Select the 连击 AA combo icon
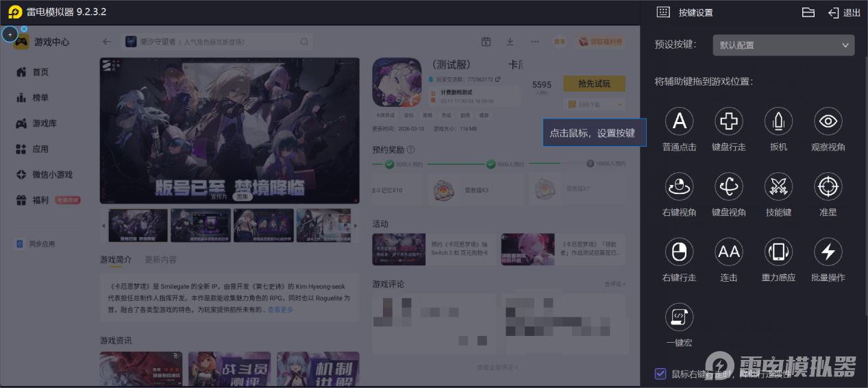The image size is (868, 388). click(729, 252)
